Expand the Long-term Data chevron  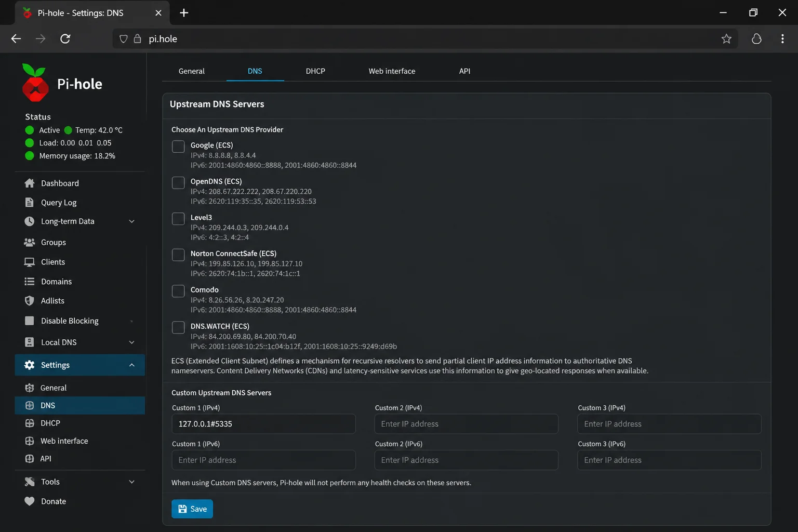[131, 221]
